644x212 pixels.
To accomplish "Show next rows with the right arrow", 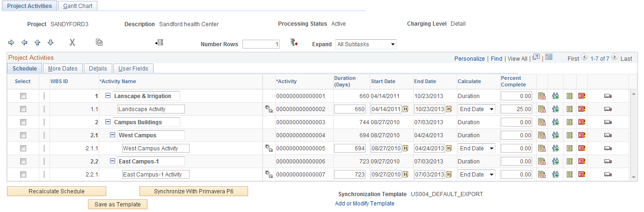I will (615, 58).
